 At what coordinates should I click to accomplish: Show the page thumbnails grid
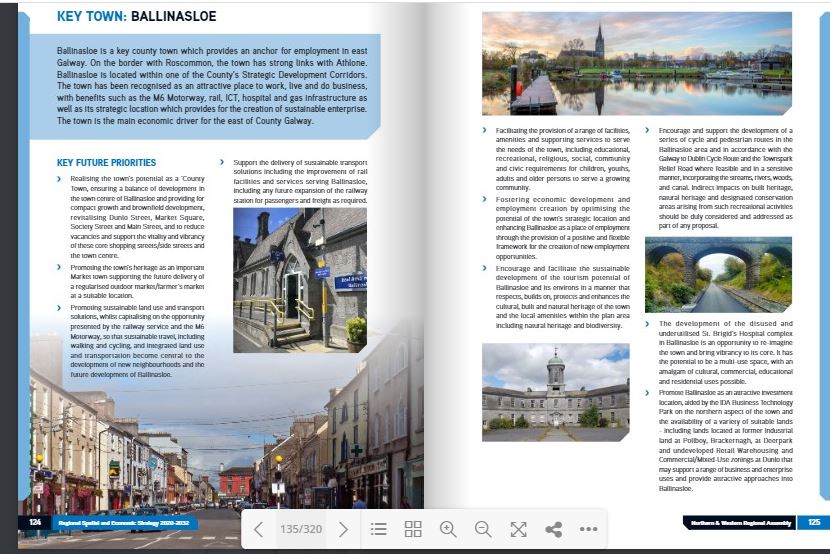coord(413,529)
